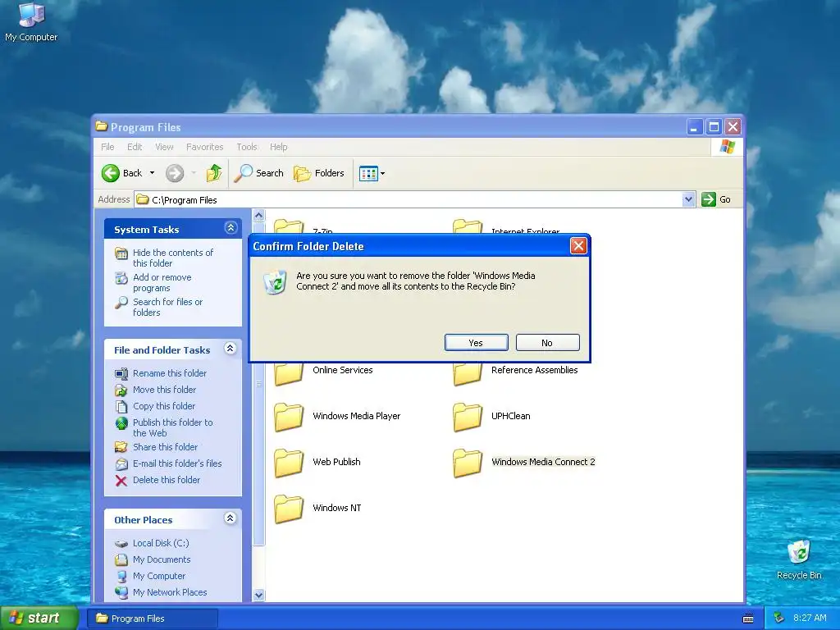Select the Windows Media Connect 2 folder icon

[467, 463]
